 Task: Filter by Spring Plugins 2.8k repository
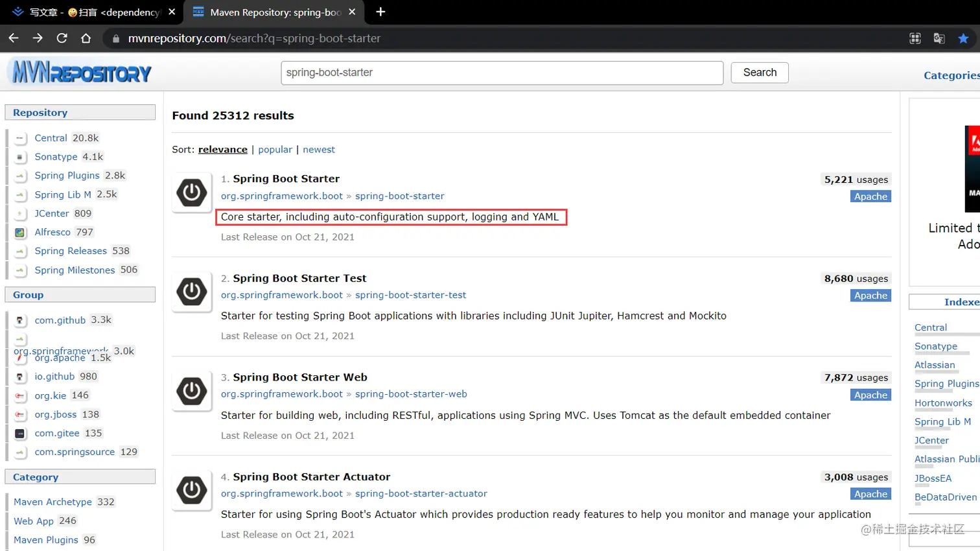tap(67, 176)
